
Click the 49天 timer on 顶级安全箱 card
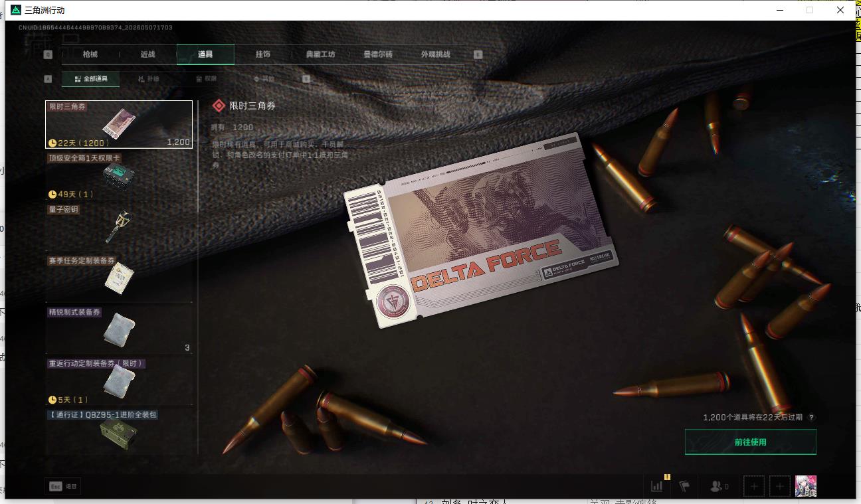71,195
